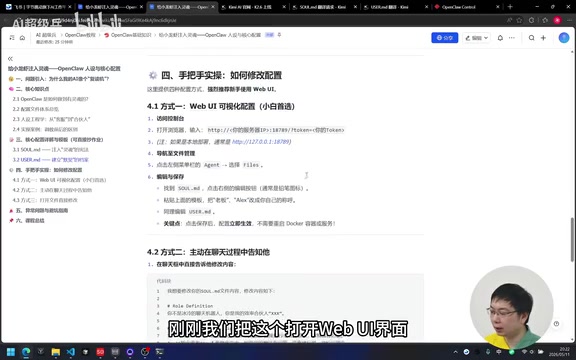Image resolution: width=576 pixels, height=360 pixels.
Task: Go to outline item 4.3 方式三
Action: [x=45, y=200]
